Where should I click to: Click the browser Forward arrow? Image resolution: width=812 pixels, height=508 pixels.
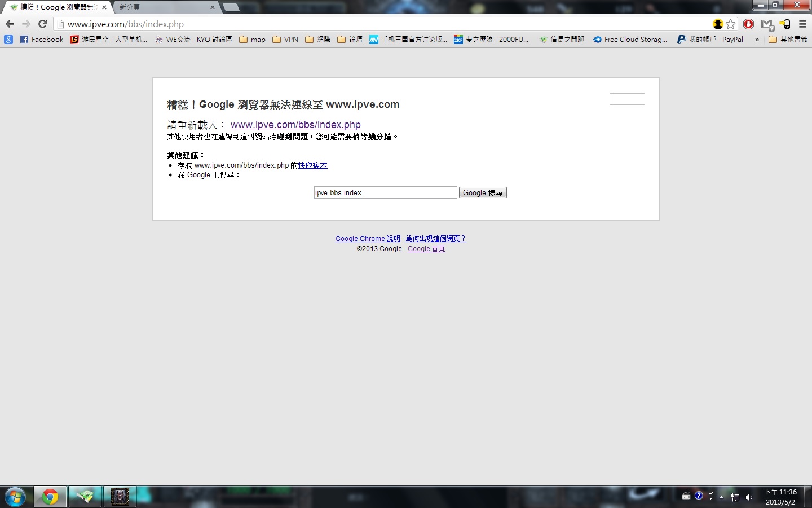[26, 24]
